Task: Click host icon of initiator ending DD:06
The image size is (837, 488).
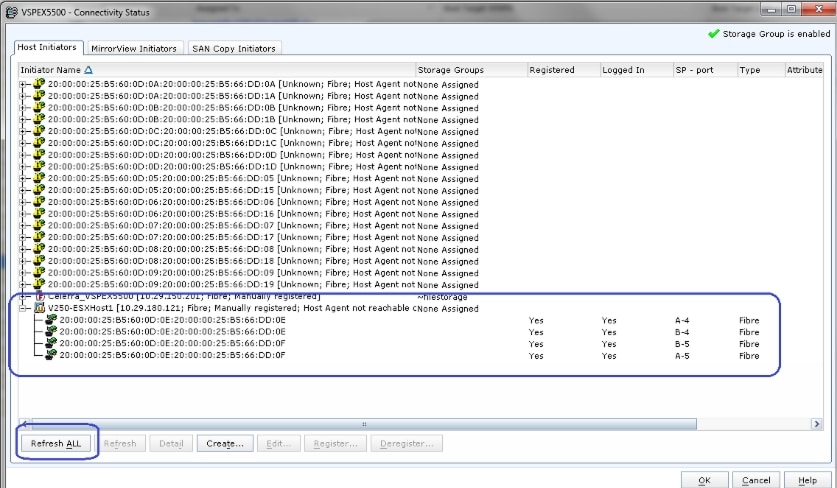Action: coord(39,201)
